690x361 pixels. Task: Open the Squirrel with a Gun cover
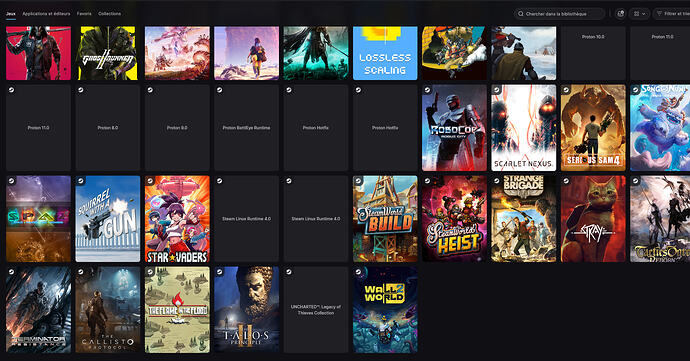tap(108, 219)
